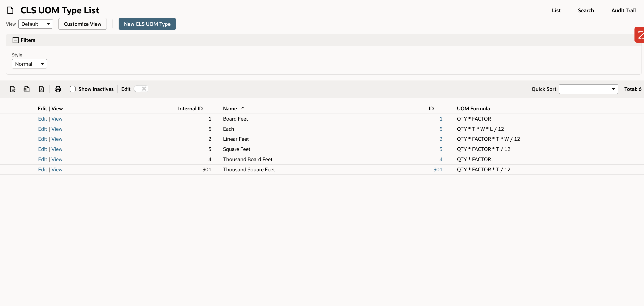644x306 pixels.
Task: Export list as CSV icon
Action: [x=12, y=89]
